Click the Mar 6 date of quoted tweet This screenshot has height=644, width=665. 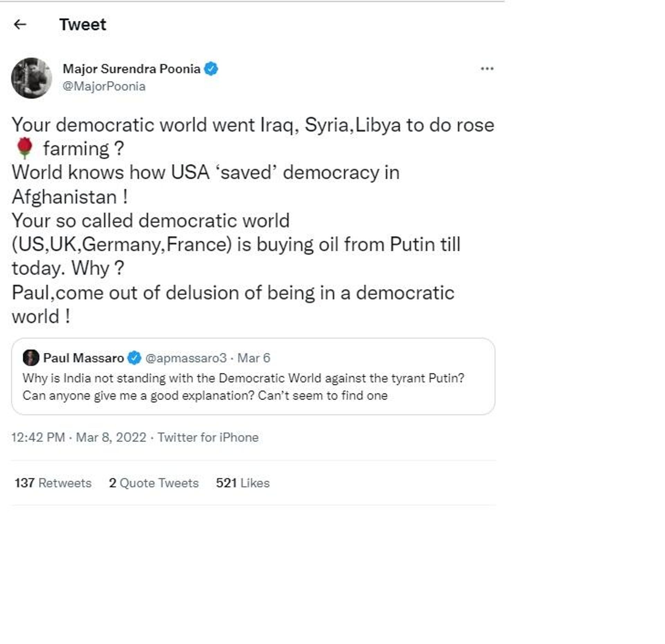pyautogui.click(x=254, y=358)
